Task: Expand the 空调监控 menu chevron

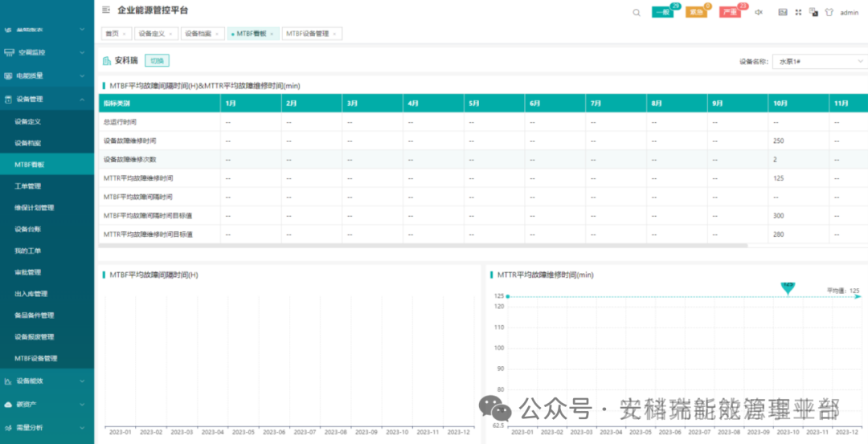Action: (x=82, y=52)
